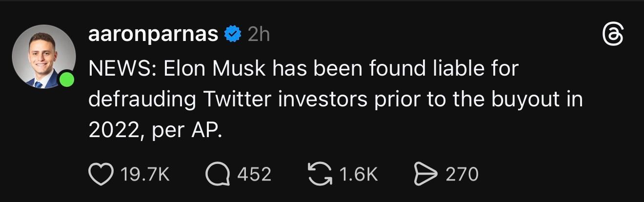Repost using the circular arrows icon
This screenshot has height=202, width=644.
321,174
